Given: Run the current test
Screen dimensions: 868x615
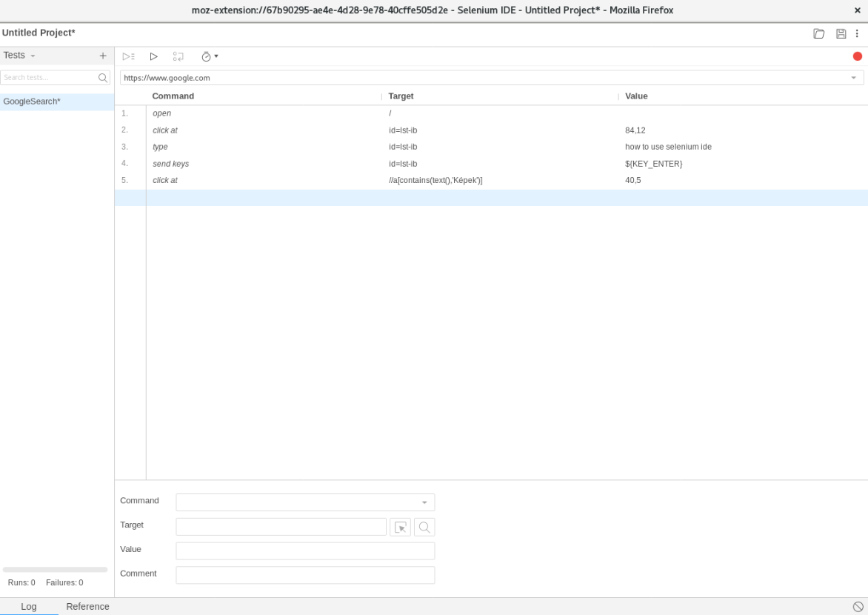Looking at the screenshot, I should pyautogui.click(x=153, y=56).
